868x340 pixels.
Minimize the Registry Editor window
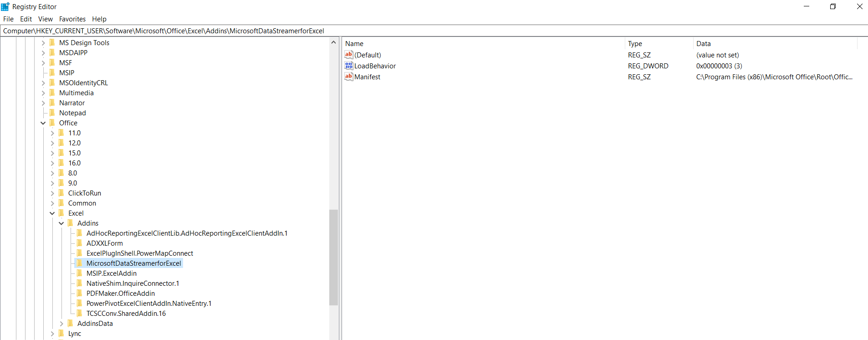tap(807, 6)
